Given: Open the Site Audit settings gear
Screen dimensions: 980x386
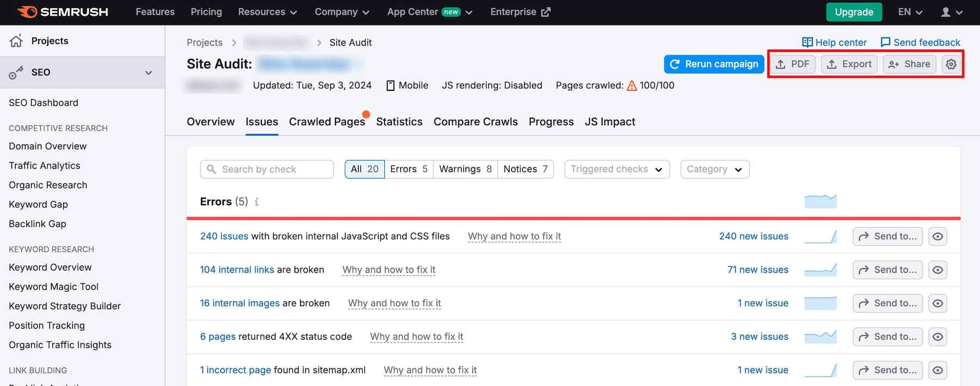Looking at the screenshot, I should click(951, 64).
